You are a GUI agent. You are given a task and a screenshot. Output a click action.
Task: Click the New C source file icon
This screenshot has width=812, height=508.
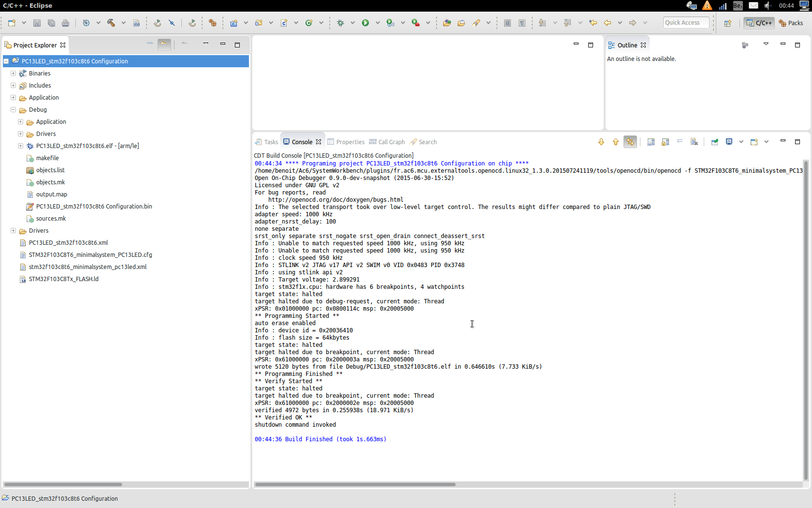[x=284, y=23]
